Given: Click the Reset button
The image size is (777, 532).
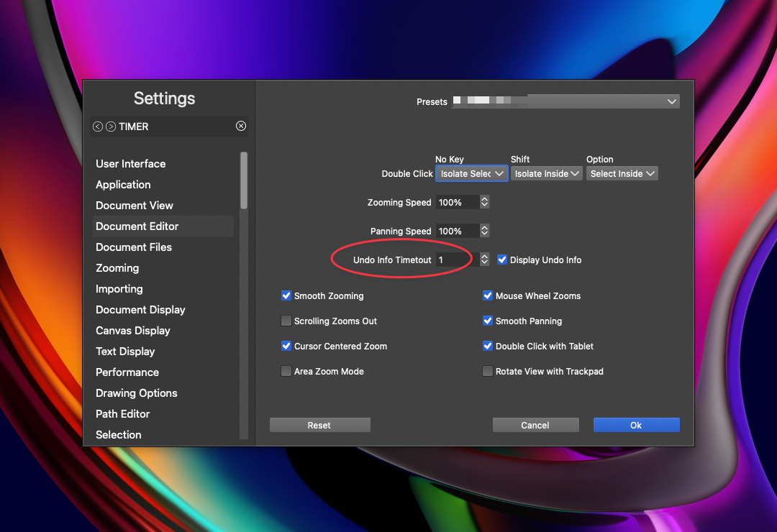Looking at the screenshot, I should tap(319, 425).
